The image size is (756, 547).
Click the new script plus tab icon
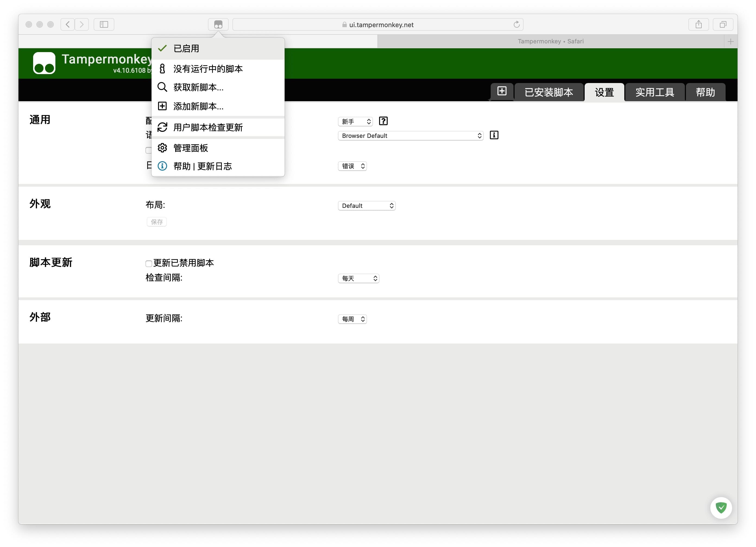coord(502,91)
